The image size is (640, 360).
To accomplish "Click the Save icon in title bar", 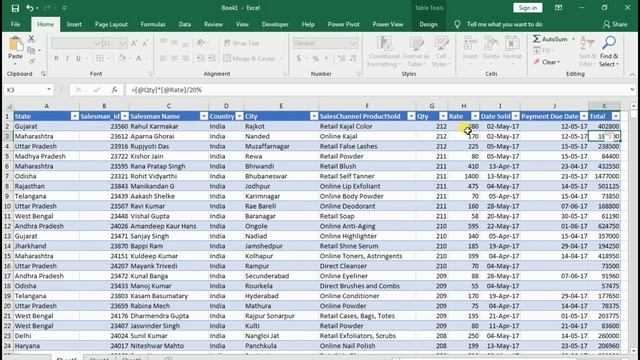I will pos(15,8).
